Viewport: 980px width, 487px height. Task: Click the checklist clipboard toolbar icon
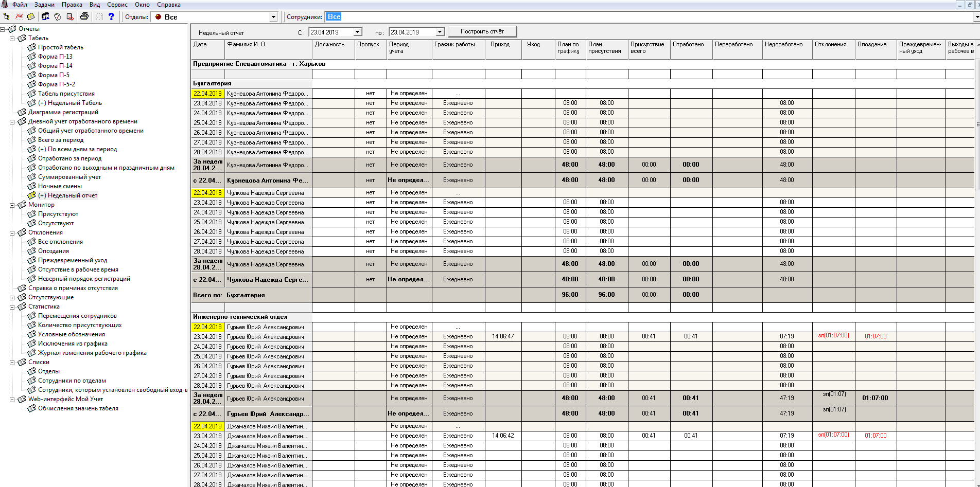[x=58, y=16]
